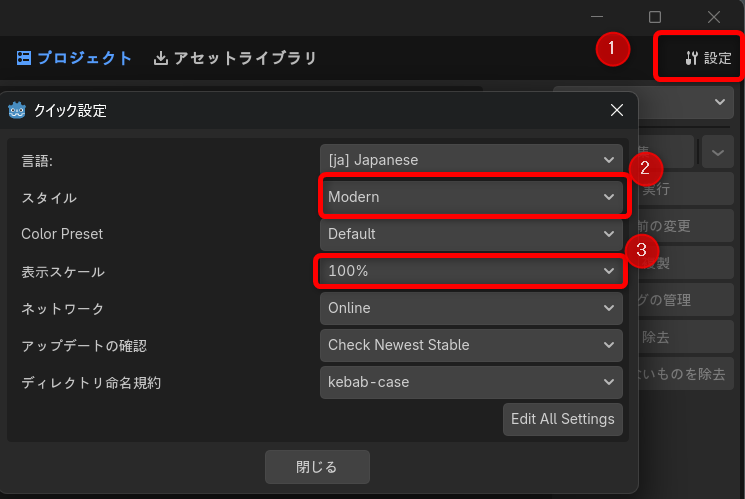
Task: Expand the ネットワーク dropdown set to Online
Action: [x=471, y=308]
